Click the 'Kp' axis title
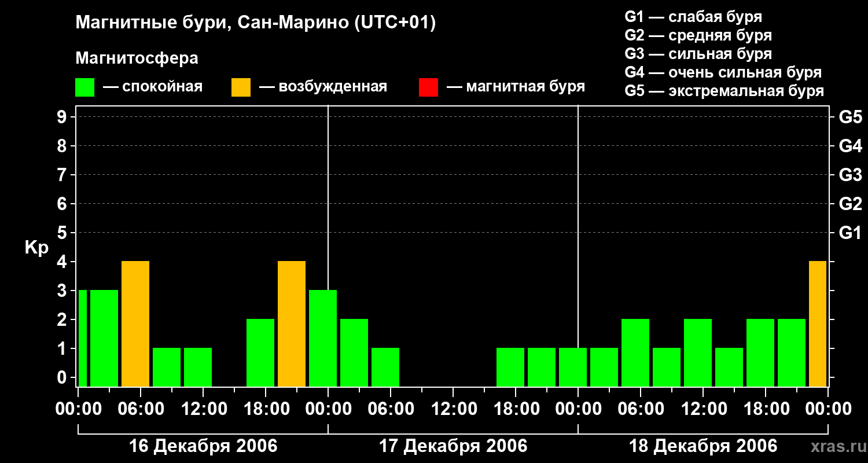This screenshot has width=868, height=463. (x=36, y=248)
